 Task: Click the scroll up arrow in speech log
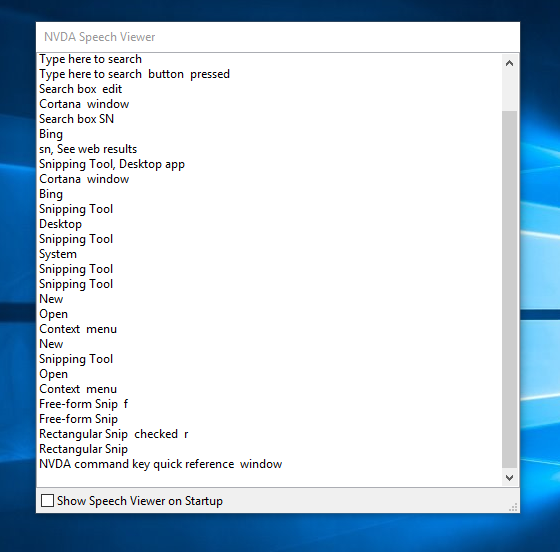[x=509, y=64]
